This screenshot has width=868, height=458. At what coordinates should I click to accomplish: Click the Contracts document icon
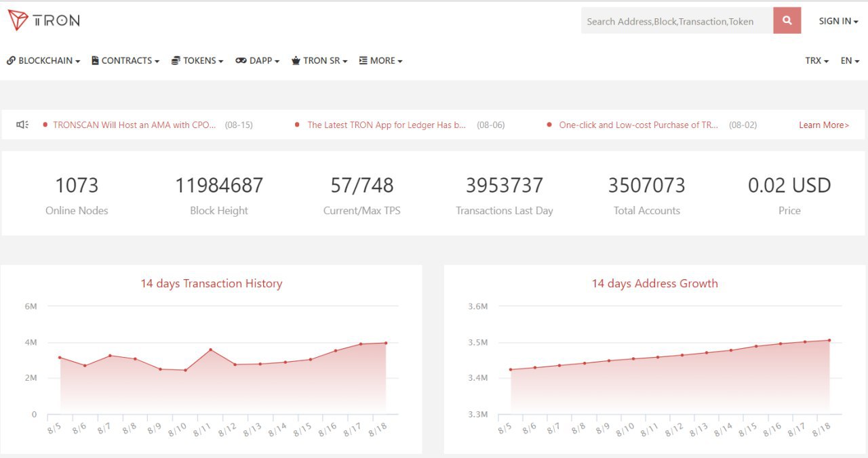pyautogui.click(x=95, y=60)
